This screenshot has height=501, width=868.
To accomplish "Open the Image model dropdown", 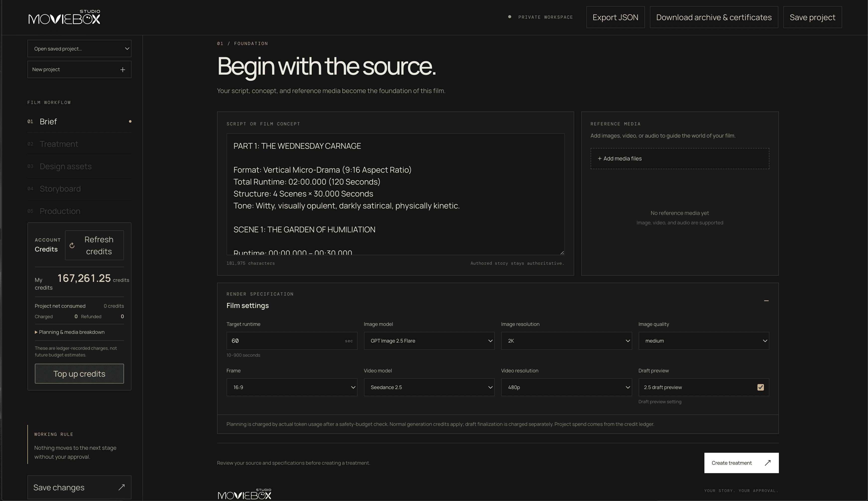I will [x=429, y=341].
